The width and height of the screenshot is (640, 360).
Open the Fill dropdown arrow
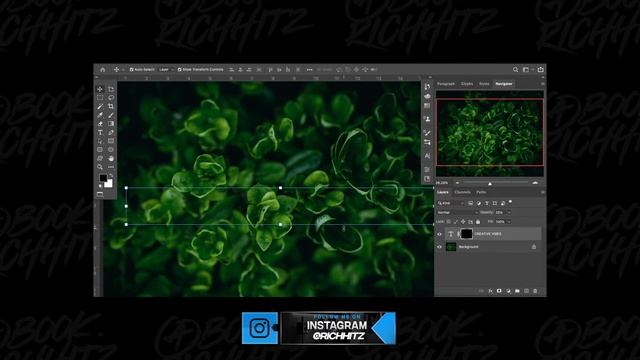click(509, 222)
